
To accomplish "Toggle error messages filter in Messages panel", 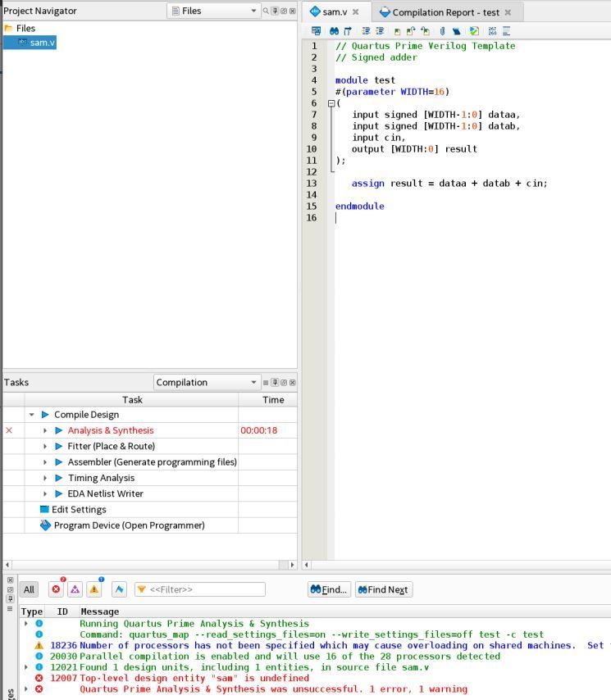I will pos(56,589).
